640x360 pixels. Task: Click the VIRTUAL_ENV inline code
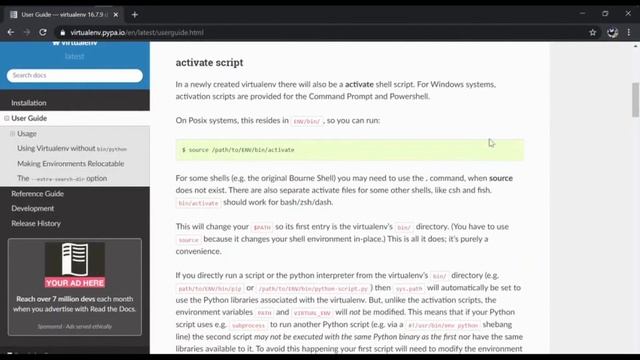coord(312,313)
